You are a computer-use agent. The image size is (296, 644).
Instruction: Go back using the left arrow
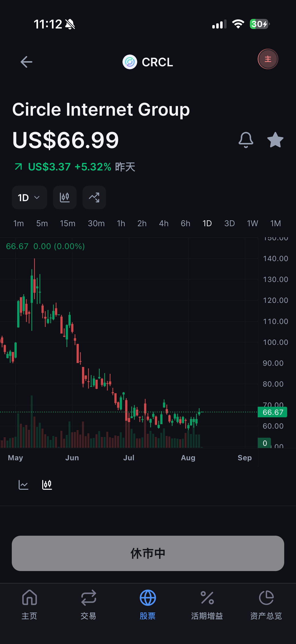(x=26, y=62)
